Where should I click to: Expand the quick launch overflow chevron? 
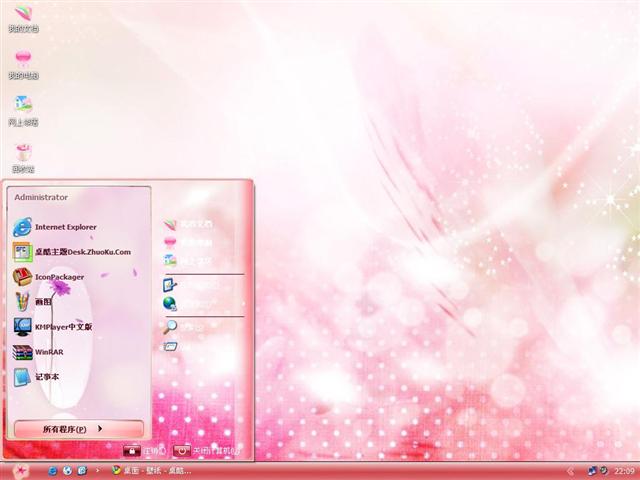98,470
